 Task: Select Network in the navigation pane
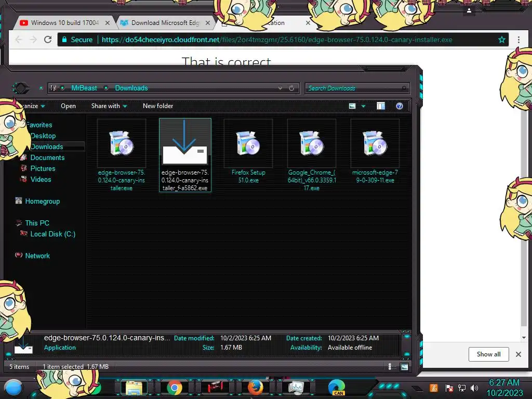[x=37, y=256]
